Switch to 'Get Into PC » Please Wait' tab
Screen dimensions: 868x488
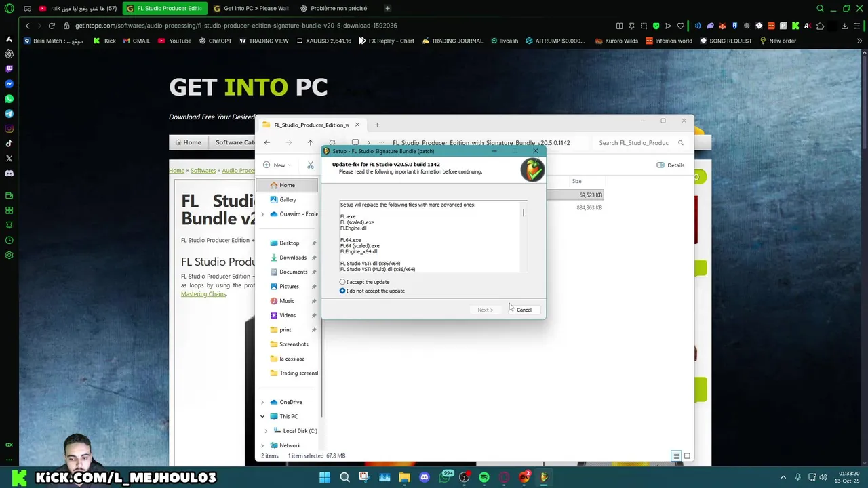click(x=251, y=9)
